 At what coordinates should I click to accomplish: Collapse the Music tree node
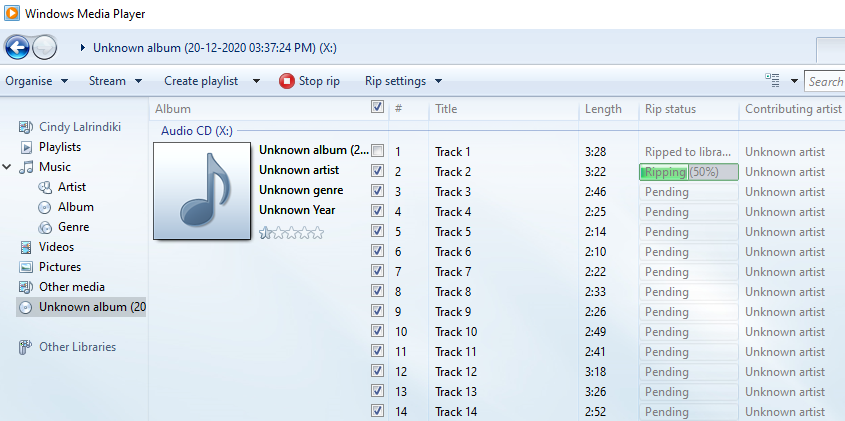point(7,167)
